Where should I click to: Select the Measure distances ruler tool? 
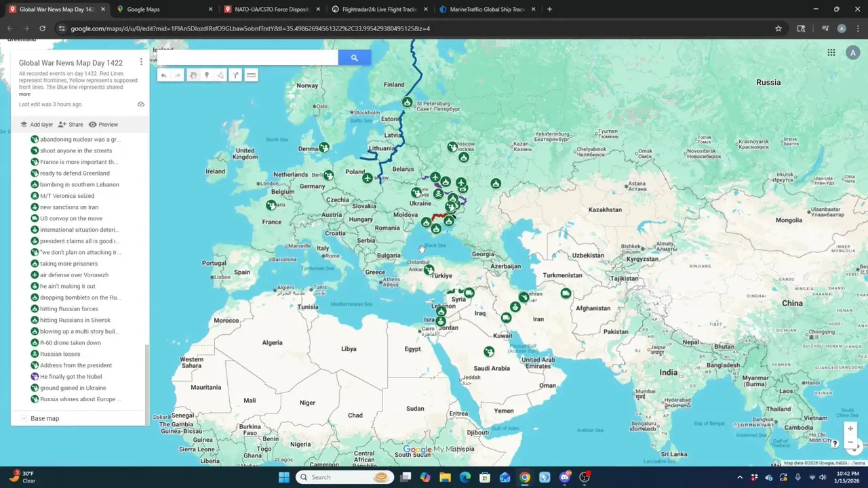pos(251,75)
